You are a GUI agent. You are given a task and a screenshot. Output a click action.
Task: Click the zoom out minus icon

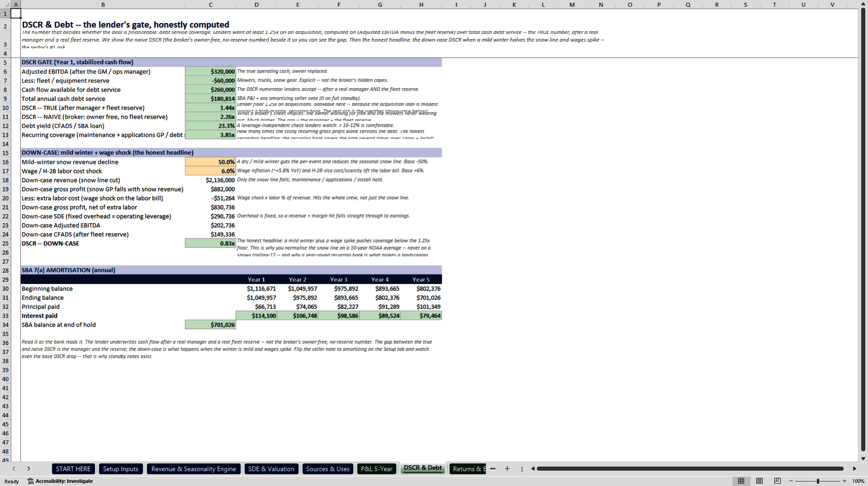[791, 481]
